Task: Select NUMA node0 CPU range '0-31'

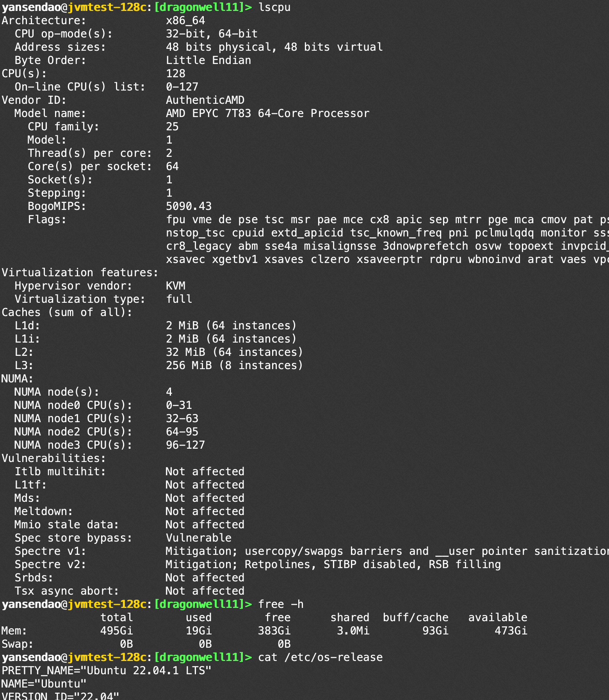Action: click(179, 405)
